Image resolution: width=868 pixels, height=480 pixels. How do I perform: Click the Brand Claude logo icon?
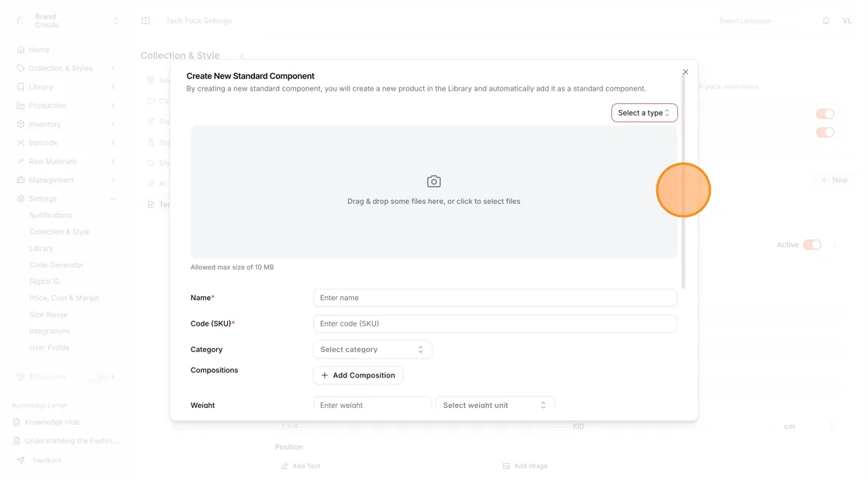(x=21, y=20)
